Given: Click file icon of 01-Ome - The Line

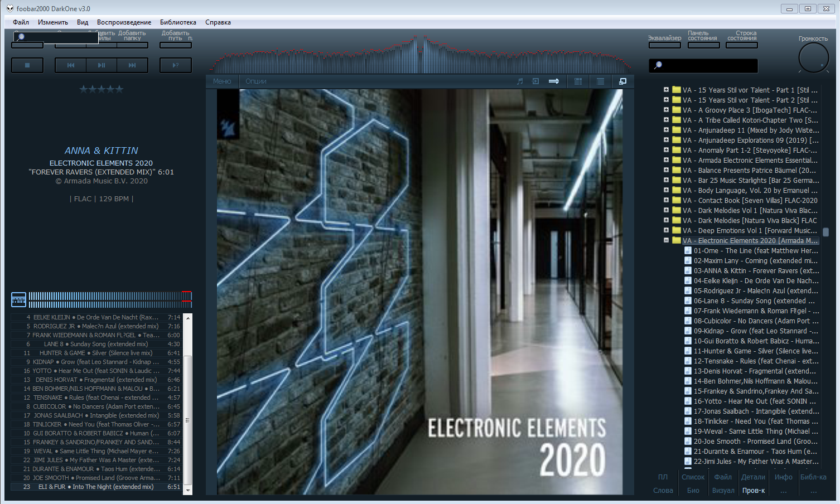Looking at the screenshot, I should 688,250.
